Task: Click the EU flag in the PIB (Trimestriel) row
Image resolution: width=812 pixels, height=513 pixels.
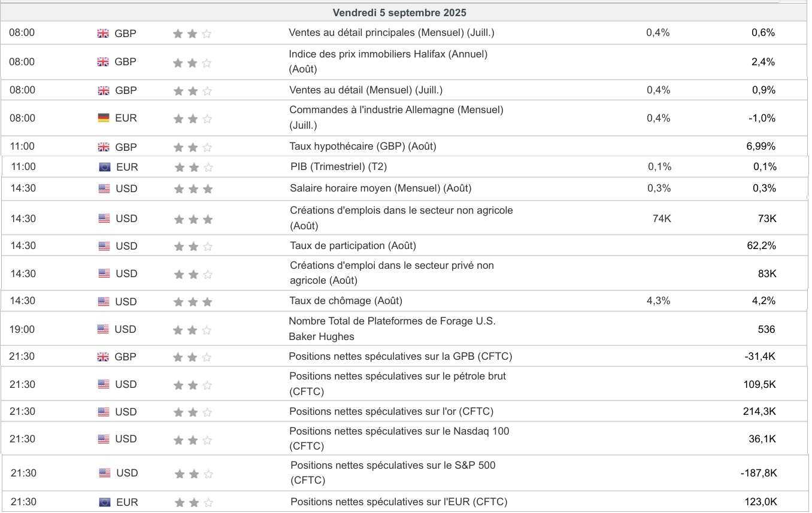Action: 105,167
